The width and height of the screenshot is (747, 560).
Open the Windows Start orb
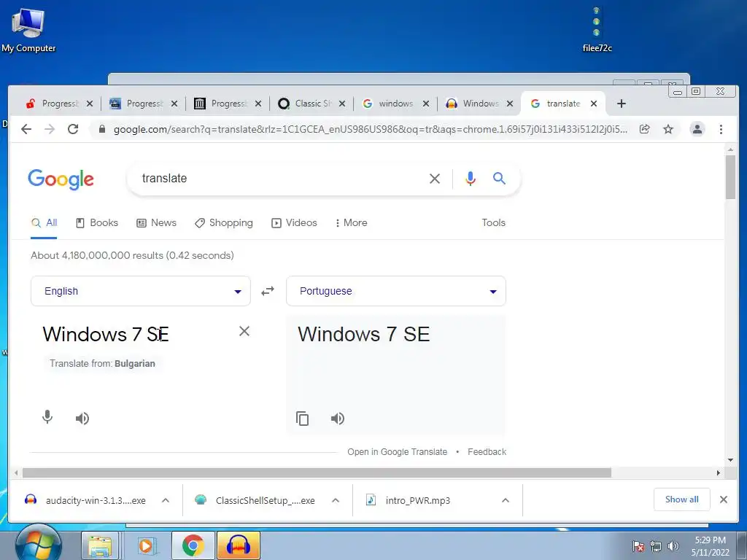coord(38,544)
